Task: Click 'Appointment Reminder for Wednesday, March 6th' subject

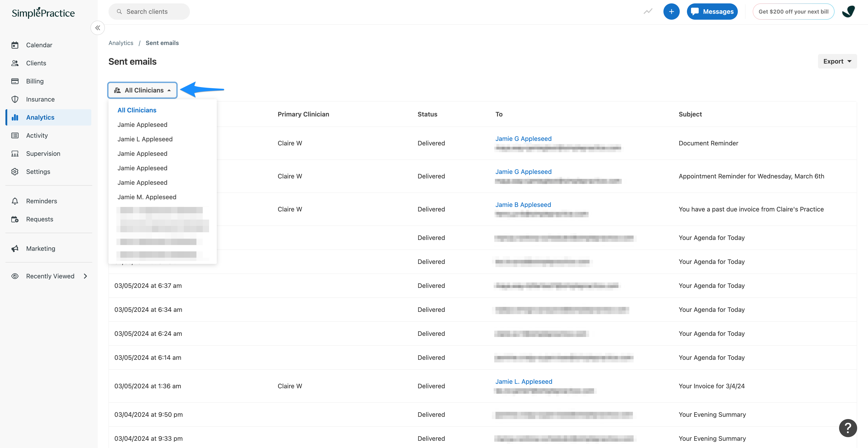Action: [x=751, y=176]
